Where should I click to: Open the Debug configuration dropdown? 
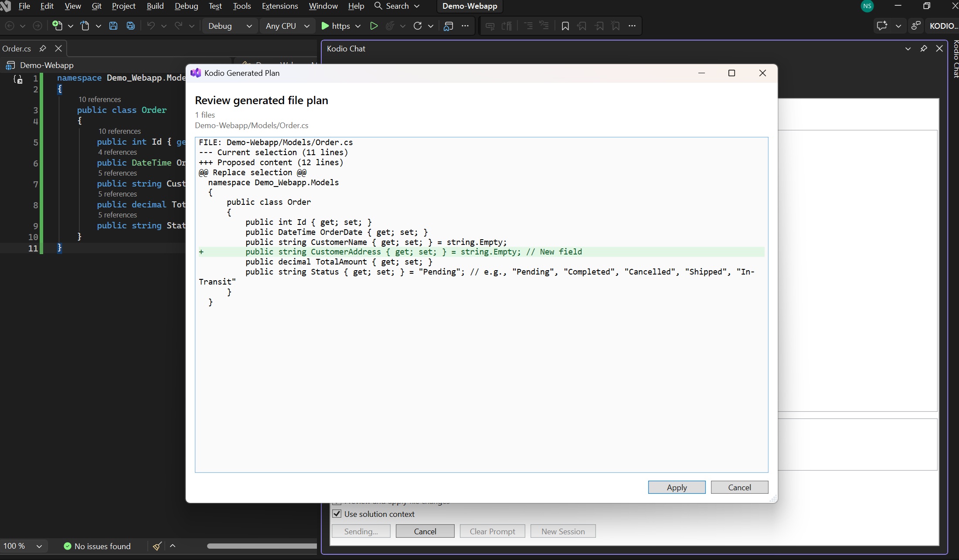pyautogui.click(x=230, y=26)
